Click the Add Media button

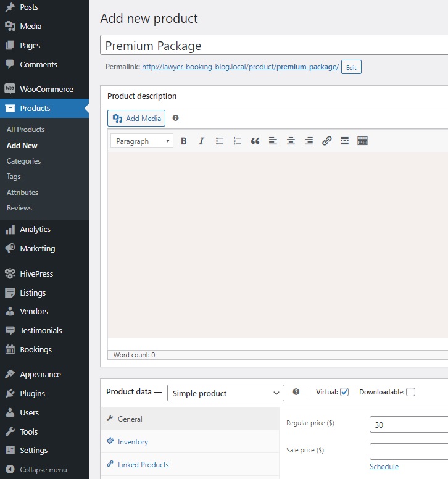tap(136, 119)
